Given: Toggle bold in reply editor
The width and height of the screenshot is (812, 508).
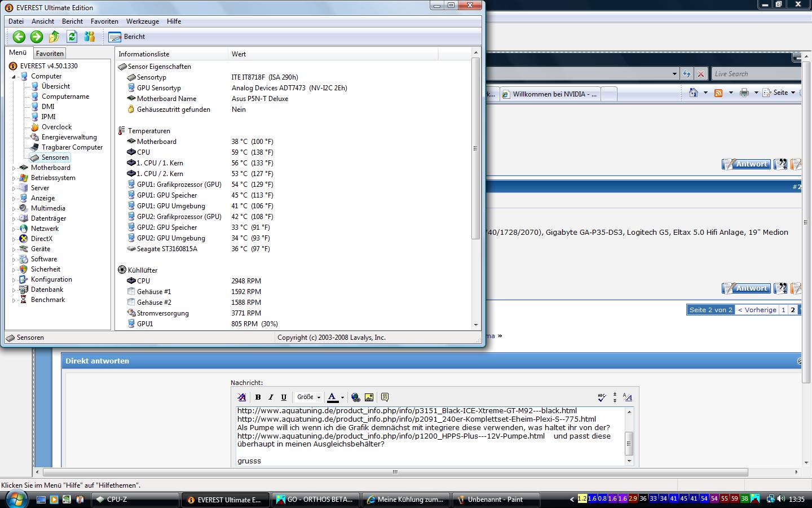Looking at the screenshot, I should 258,397.
